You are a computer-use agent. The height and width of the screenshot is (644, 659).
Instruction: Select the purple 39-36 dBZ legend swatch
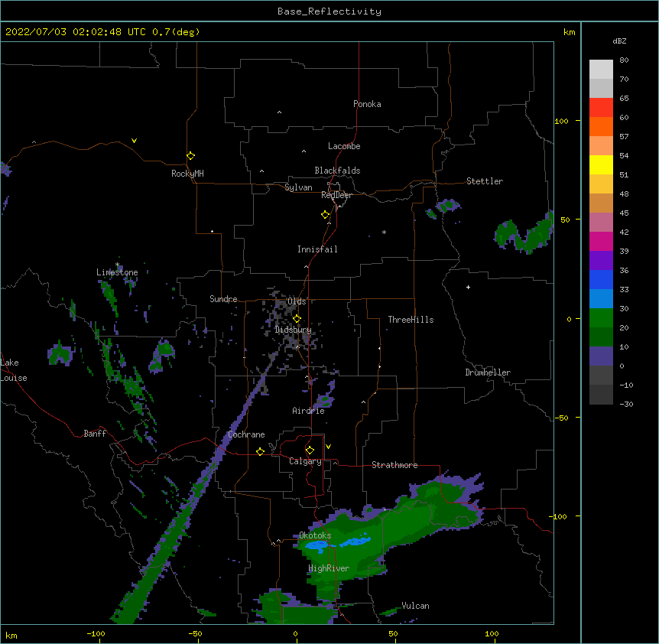(601, 261)
